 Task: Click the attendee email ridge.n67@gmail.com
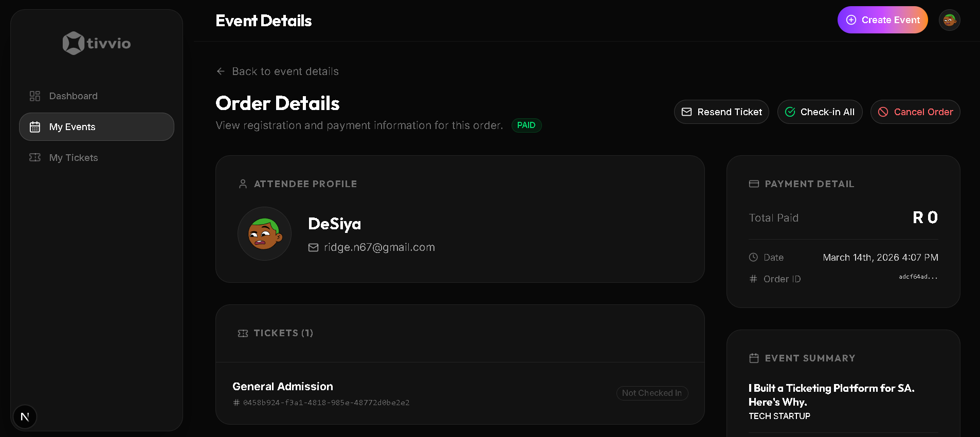379,247
